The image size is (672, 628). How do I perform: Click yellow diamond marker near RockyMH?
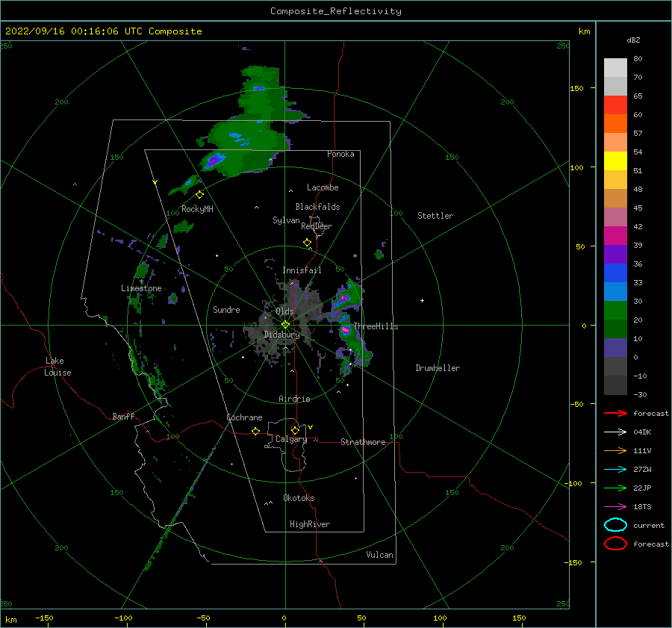click(x=199, y=195)
